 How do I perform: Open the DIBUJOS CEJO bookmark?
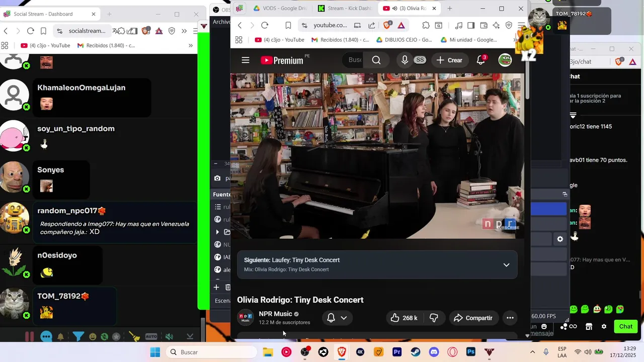pos(404,40)
